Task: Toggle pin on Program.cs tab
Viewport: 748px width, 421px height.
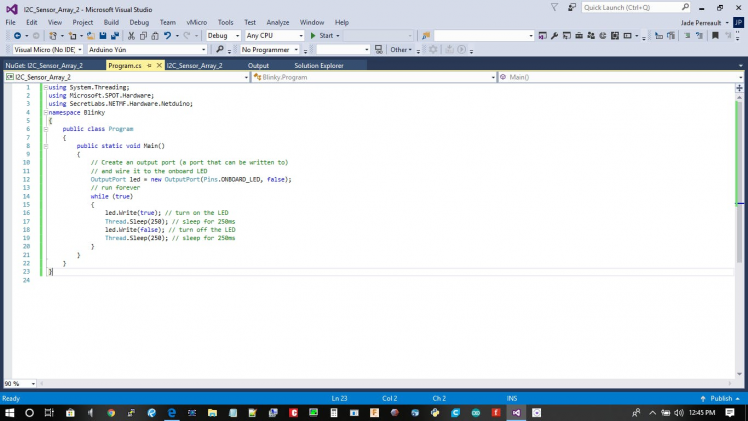Action: tap(150, 66)
